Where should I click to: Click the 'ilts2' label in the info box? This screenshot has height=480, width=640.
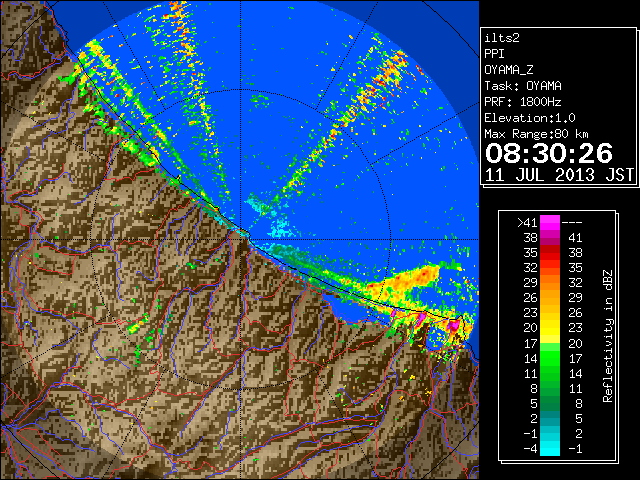[x=502, y=38]
